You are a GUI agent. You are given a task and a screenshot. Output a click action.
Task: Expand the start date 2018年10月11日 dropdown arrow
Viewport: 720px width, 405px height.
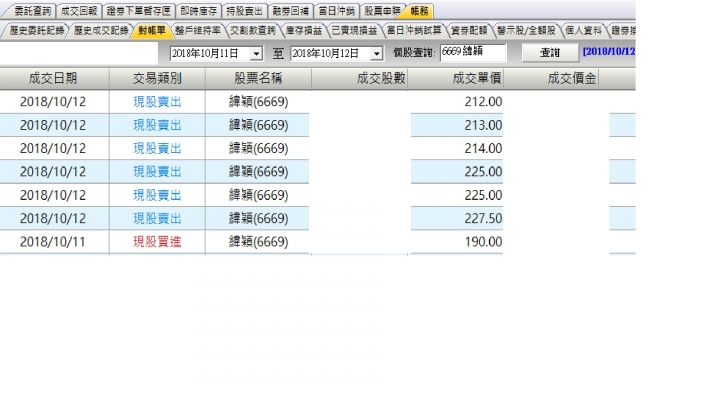[x=256, y=53]
